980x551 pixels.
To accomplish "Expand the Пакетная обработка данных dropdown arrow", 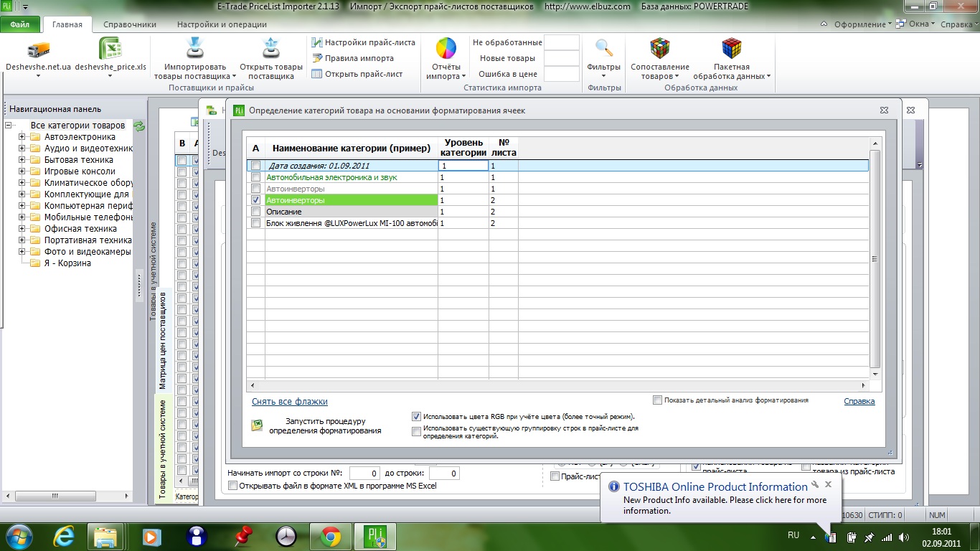I will point(768,76).
